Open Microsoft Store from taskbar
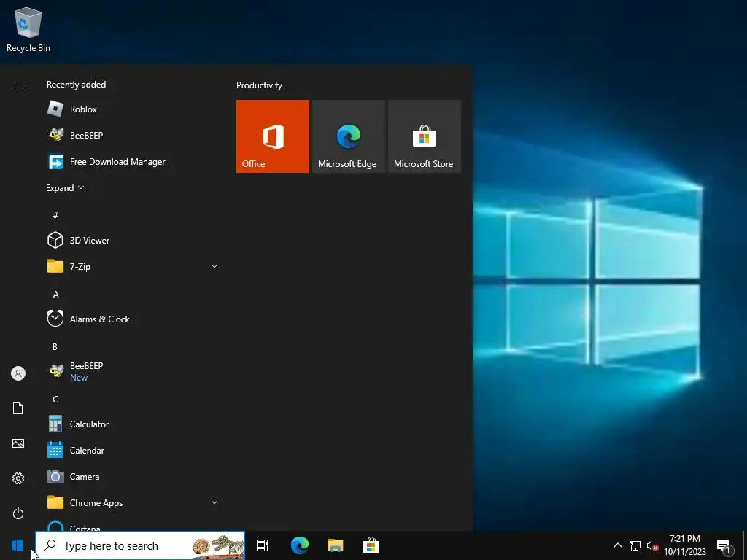747x560 pixels. (371, 545)
